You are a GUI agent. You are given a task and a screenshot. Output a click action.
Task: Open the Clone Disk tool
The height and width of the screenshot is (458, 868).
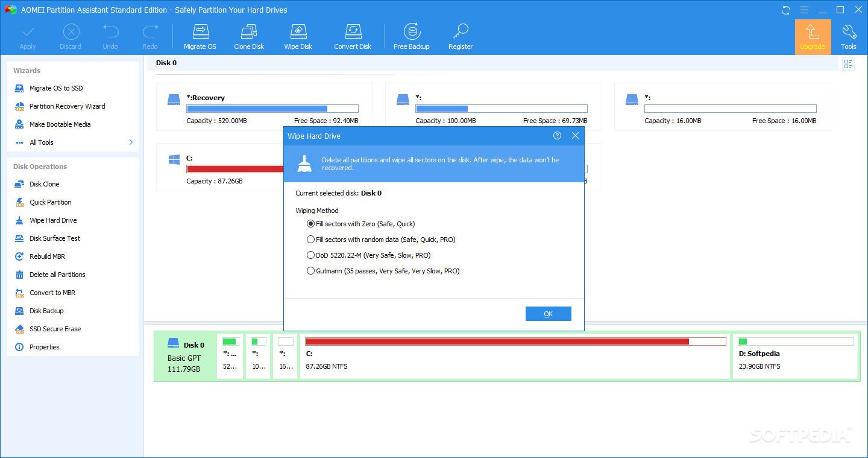pos(248,35)
